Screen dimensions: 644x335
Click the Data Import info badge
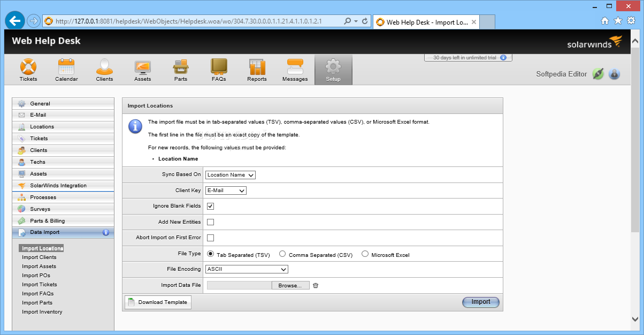pos(105,232)
